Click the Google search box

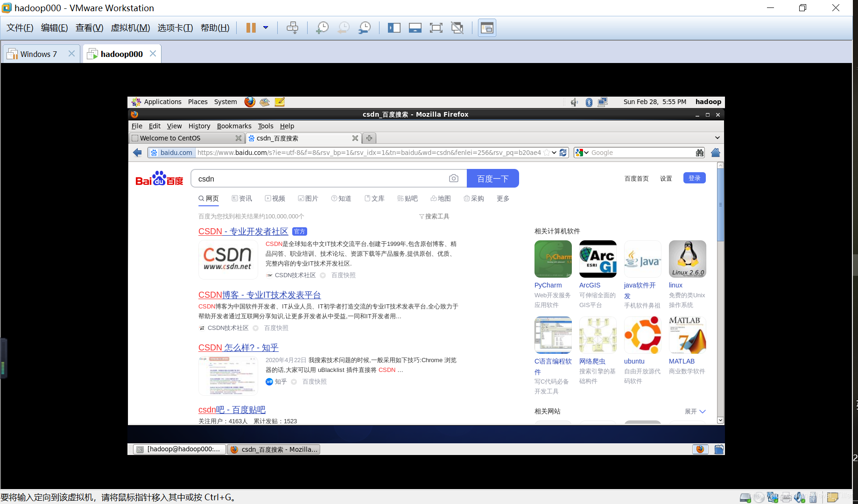642,153
